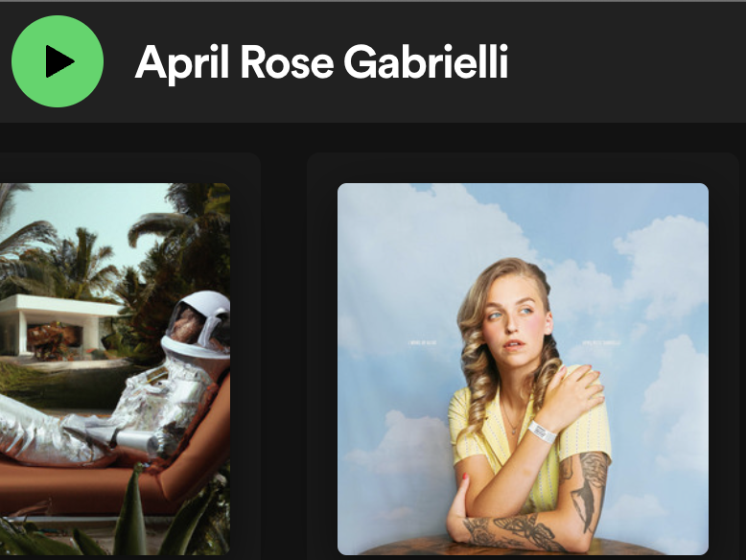Click the April Rose Gabrielli header title
Image resolution: width=746 pixels, height=560 pixels.
(x=321, y=62)
